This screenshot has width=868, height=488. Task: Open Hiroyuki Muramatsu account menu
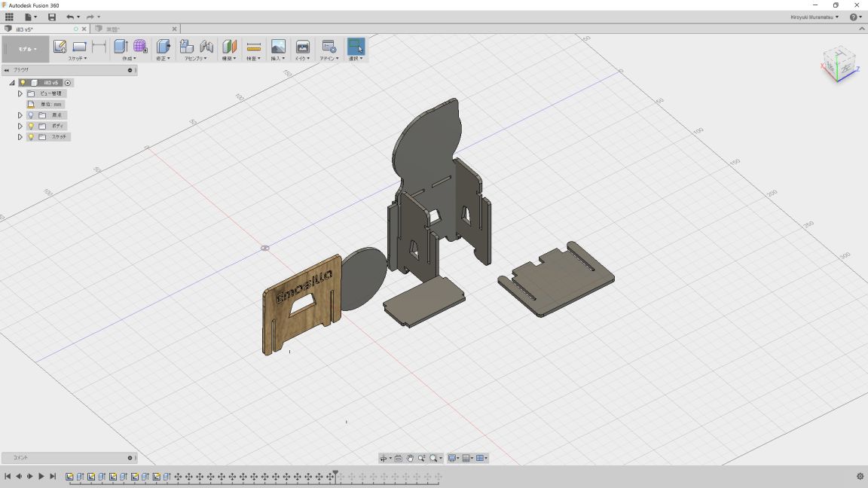pyautogui.click(x=815, y=17)
